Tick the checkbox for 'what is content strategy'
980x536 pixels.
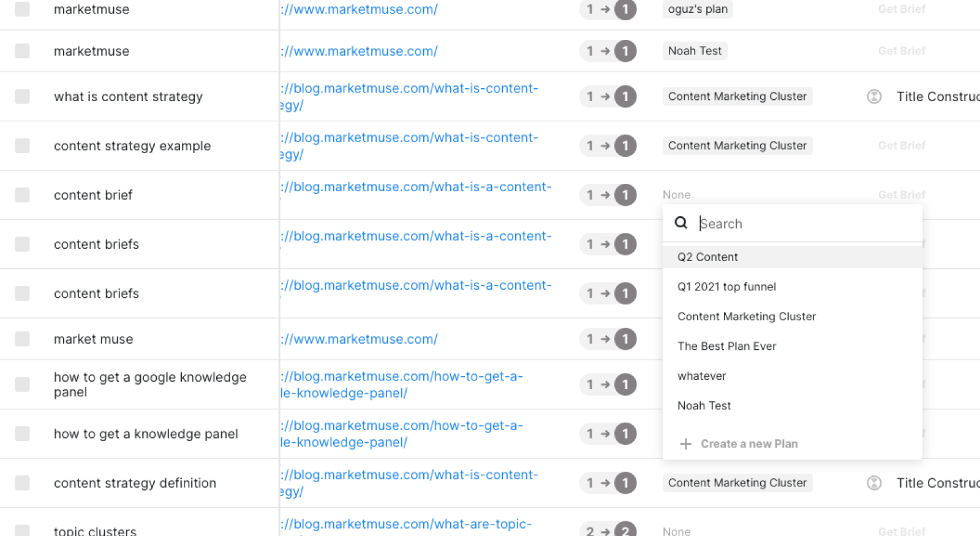click(22, 97)
